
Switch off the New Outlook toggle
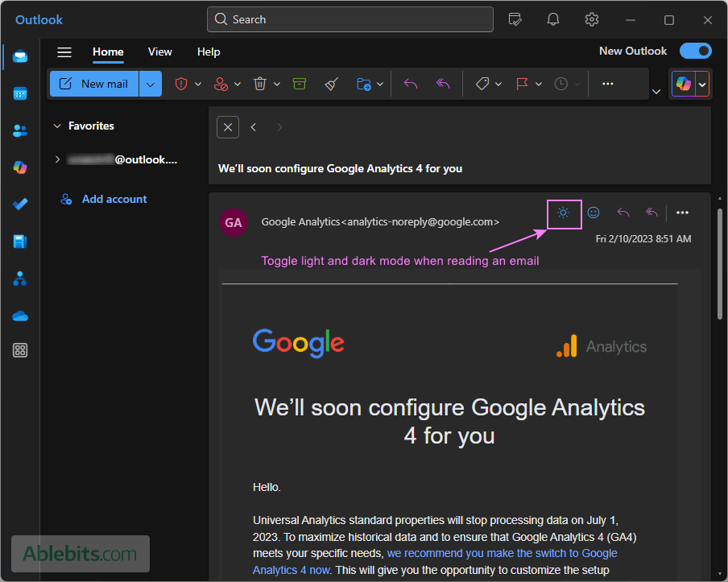click(x=696, y=51)
